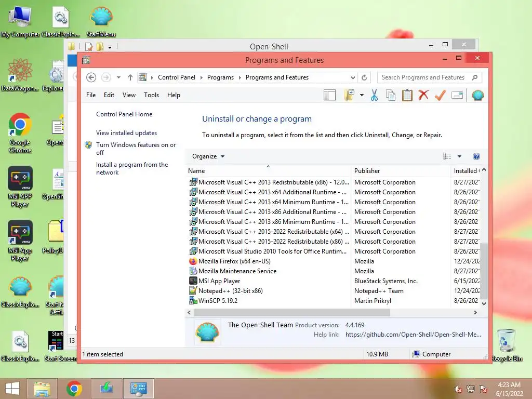The image size is (532, 399).
Task: Click Turn Windows features on or off
Action: pos(136,149)
